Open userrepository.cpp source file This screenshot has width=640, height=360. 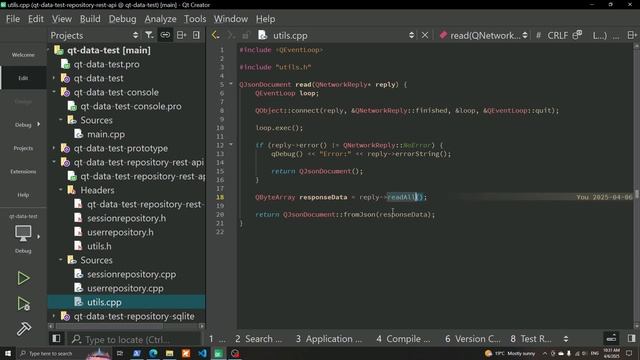point(125,288)
